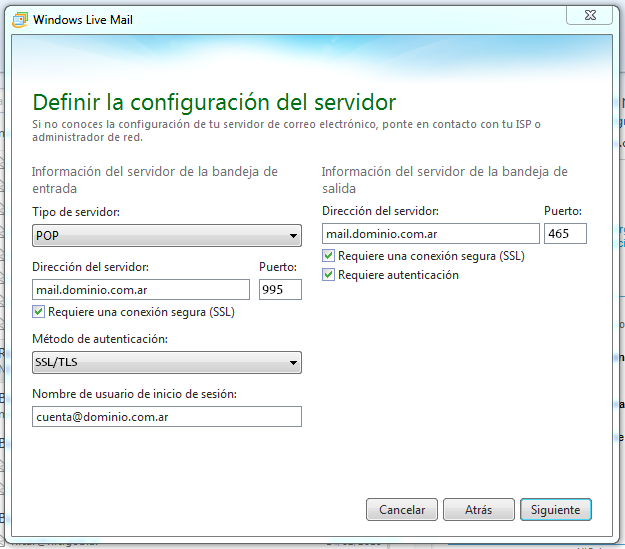This screenshot has width=625, height=549.
Task: Click the outgoing Dirección del servidor label
Action: click(380, 211)
